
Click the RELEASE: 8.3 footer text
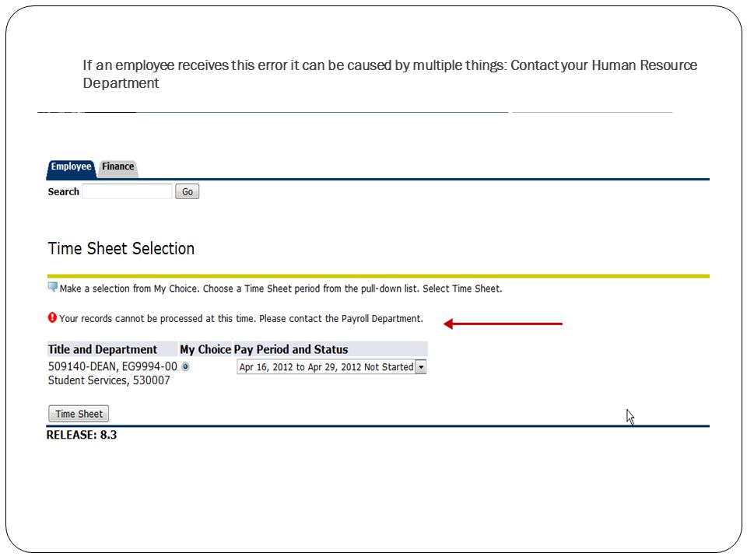tap(82, 435)
